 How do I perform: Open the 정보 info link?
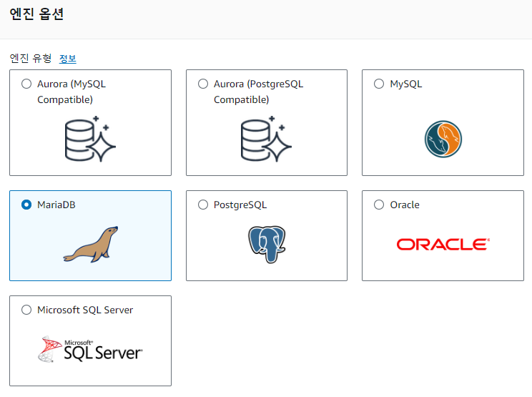pos(67,59)
